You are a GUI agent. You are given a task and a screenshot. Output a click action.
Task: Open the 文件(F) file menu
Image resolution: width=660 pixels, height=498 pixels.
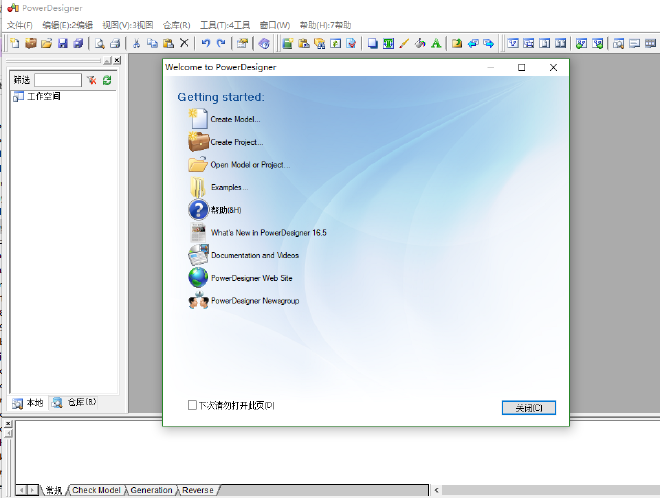coord(20,24)
